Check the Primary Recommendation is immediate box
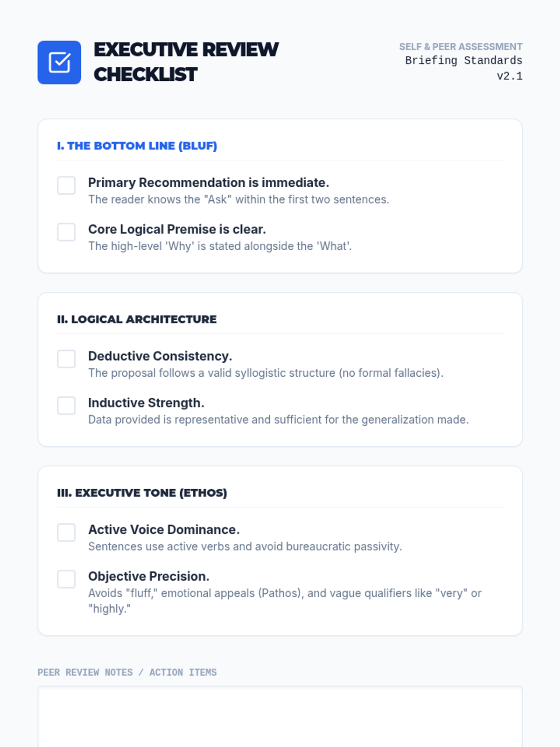560x747 pixels. tap(66, 185)
